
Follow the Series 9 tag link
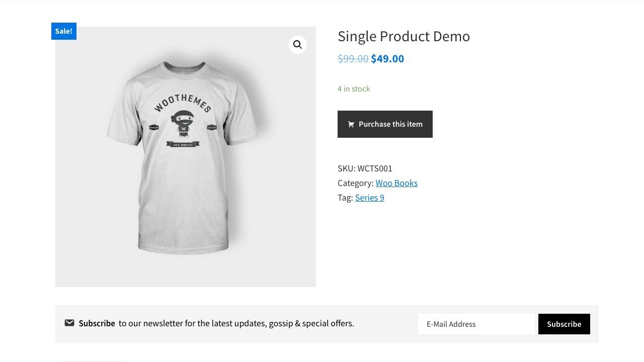pos(370,198)
